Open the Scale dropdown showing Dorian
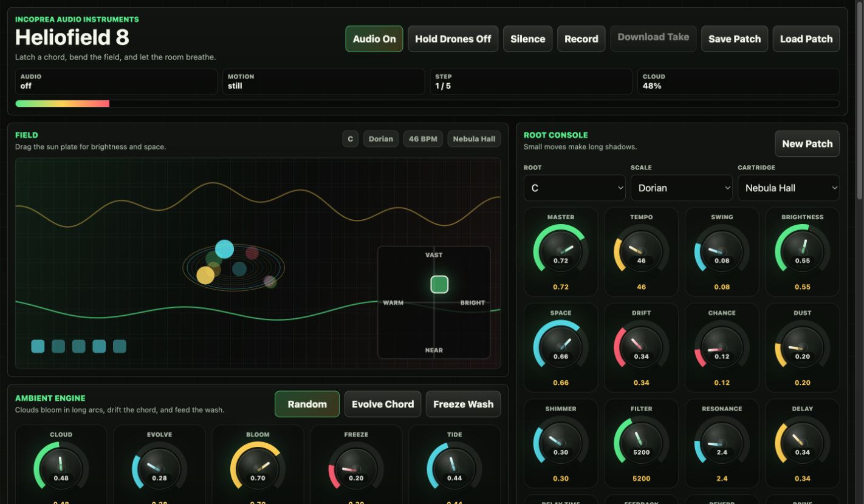 click(682, 188)
